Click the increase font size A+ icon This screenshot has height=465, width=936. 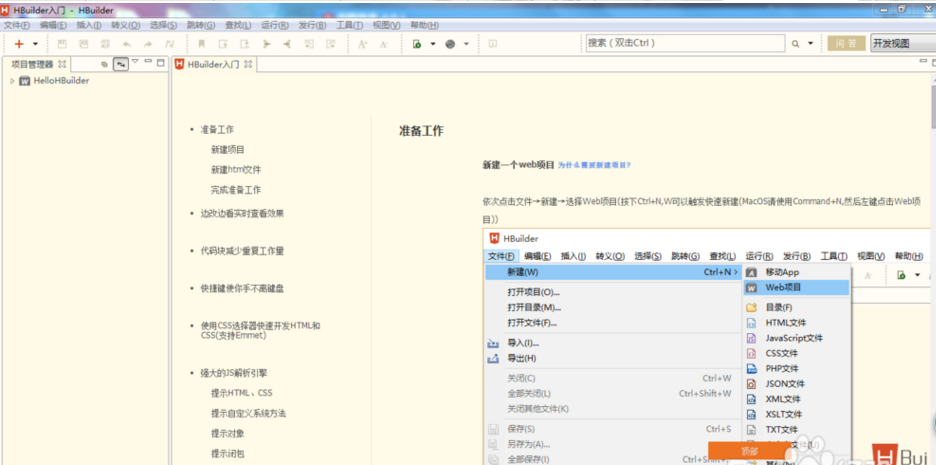pos(362,44)
